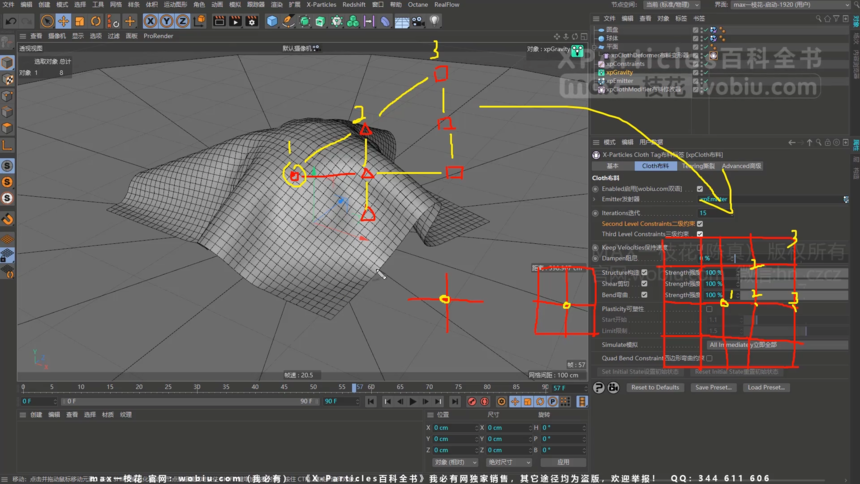860x484 pixels.
Task: Toggle Third Level Constraints checkbox
Action: click(700, 234)
